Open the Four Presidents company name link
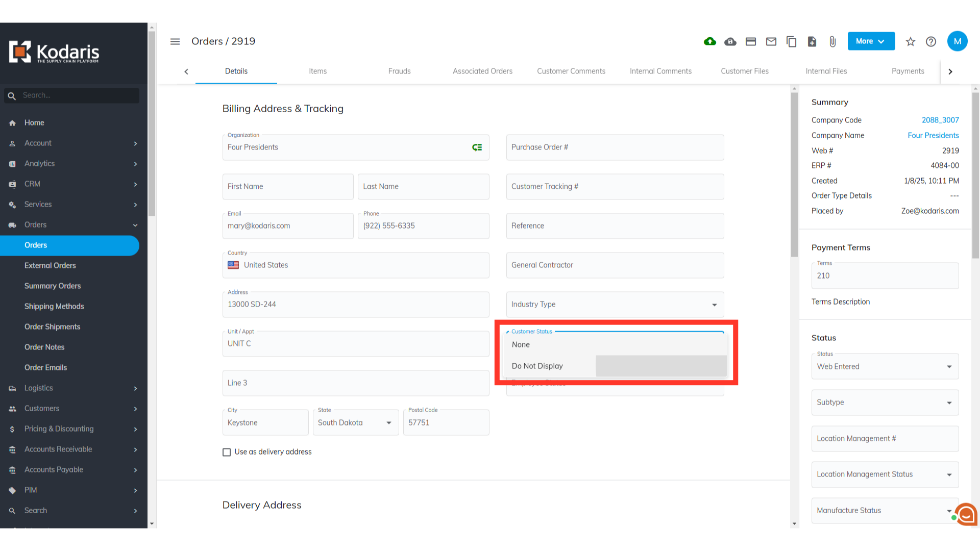 point(933,135)
